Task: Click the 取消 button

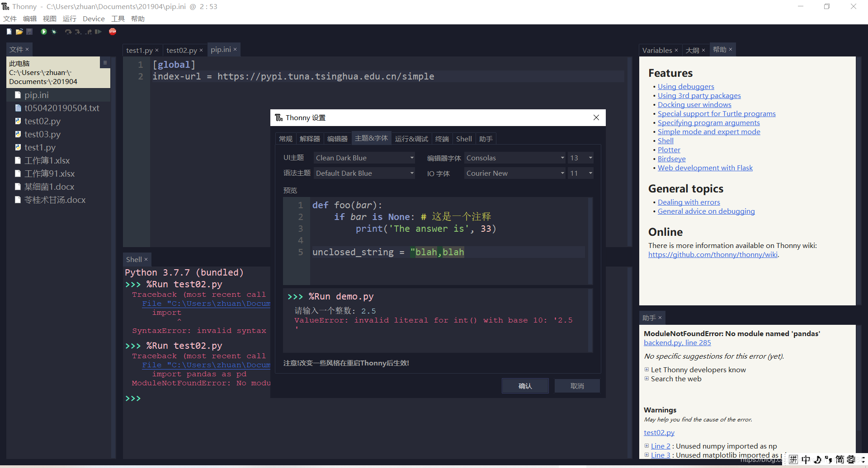Action: pos(577,386)
